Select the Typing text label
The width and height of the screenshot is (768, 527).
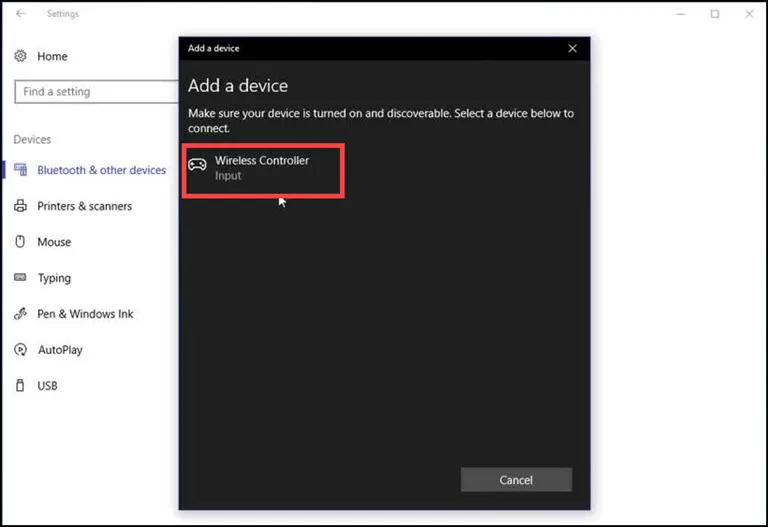pos(54,278)
